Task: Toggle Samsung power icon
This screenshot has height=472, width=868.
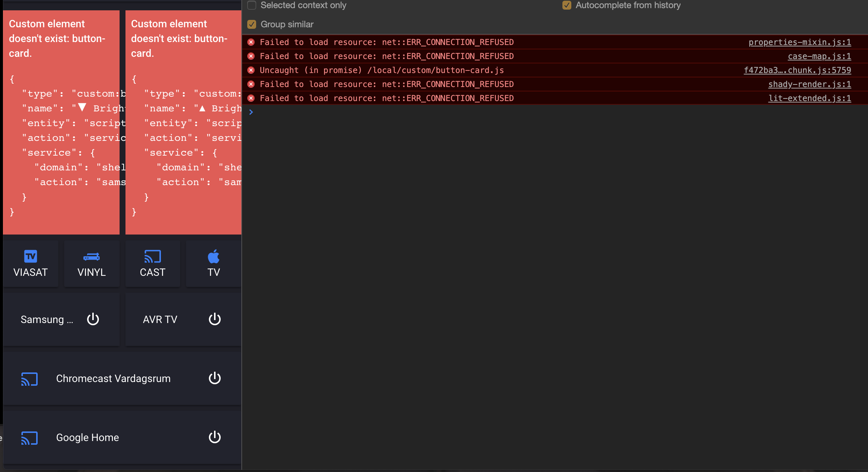Action: pyautogui.click(x=93, y=319)
